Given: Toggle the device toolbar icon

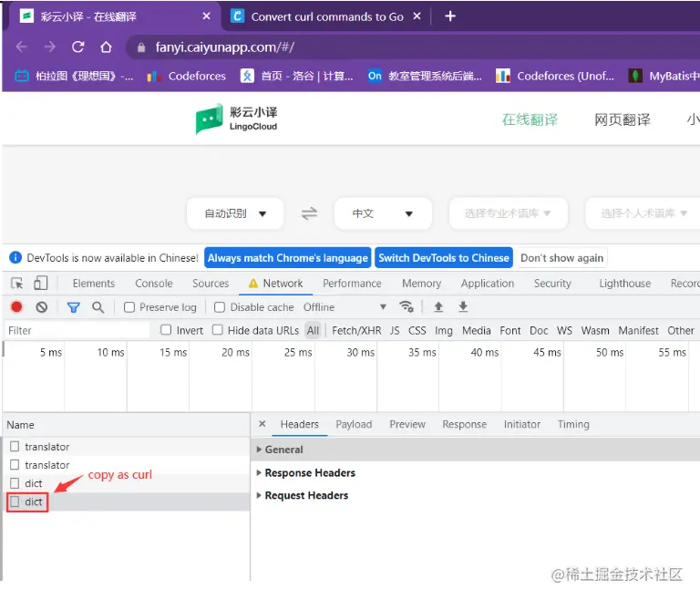Looking at the screenshot, I should [41, 284].
